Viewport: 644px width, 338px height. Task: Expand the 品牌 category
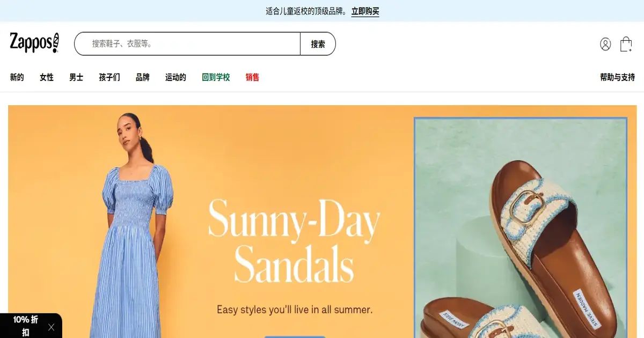(x=143, y=77)
